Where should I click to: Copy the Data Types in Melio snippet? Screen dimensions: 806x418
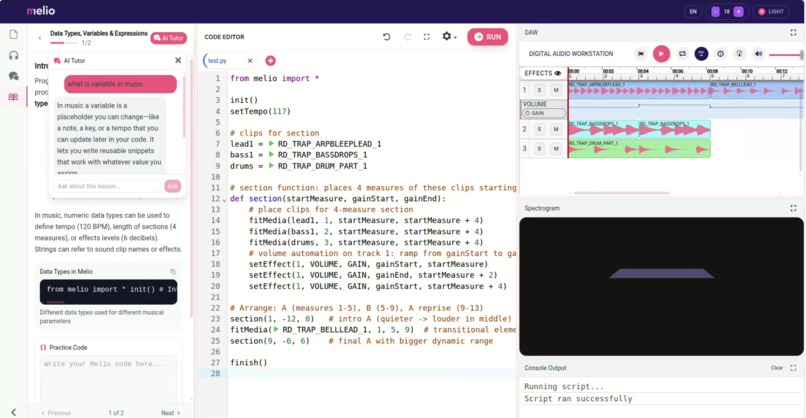(173, 271)
